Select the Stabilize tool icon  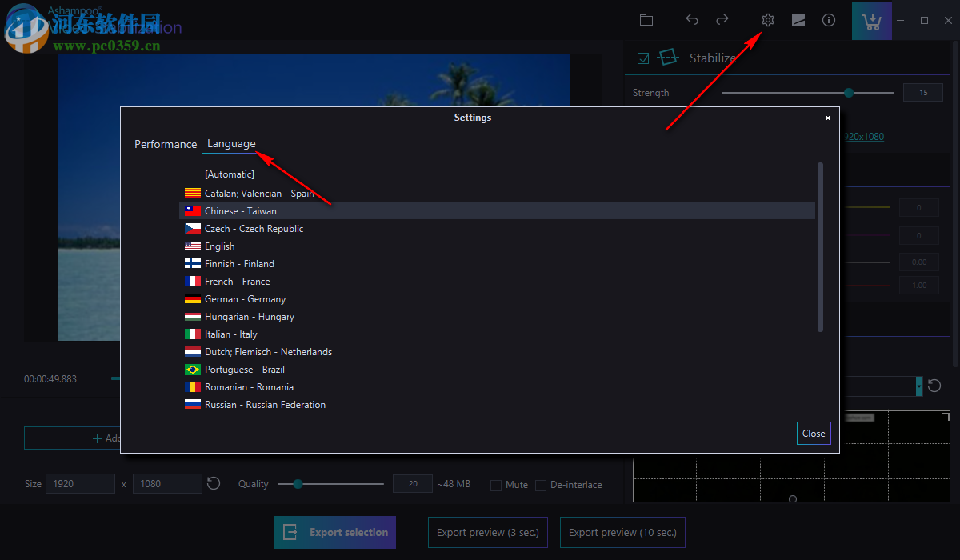[668, 57]
